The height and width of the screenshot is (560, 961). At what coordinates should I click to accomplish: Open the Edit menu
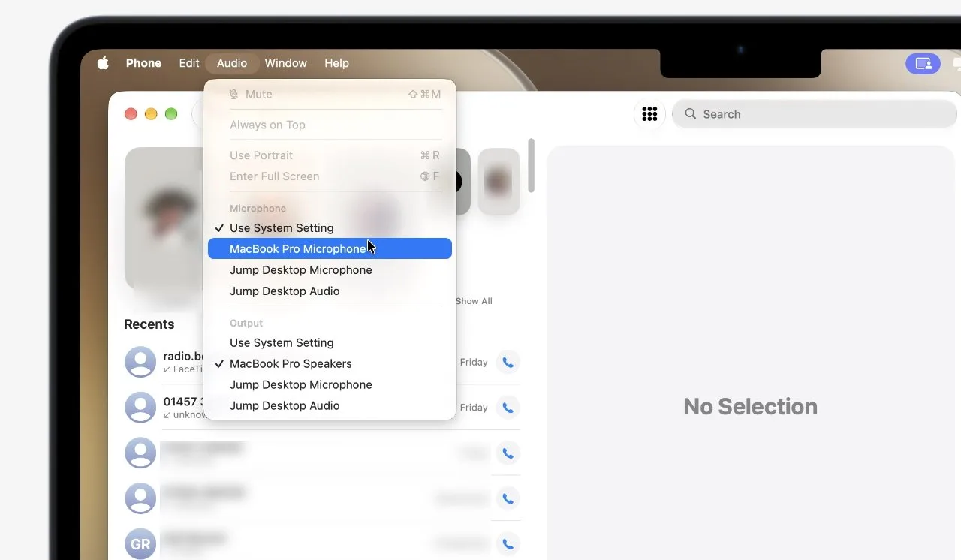[189, 63]
